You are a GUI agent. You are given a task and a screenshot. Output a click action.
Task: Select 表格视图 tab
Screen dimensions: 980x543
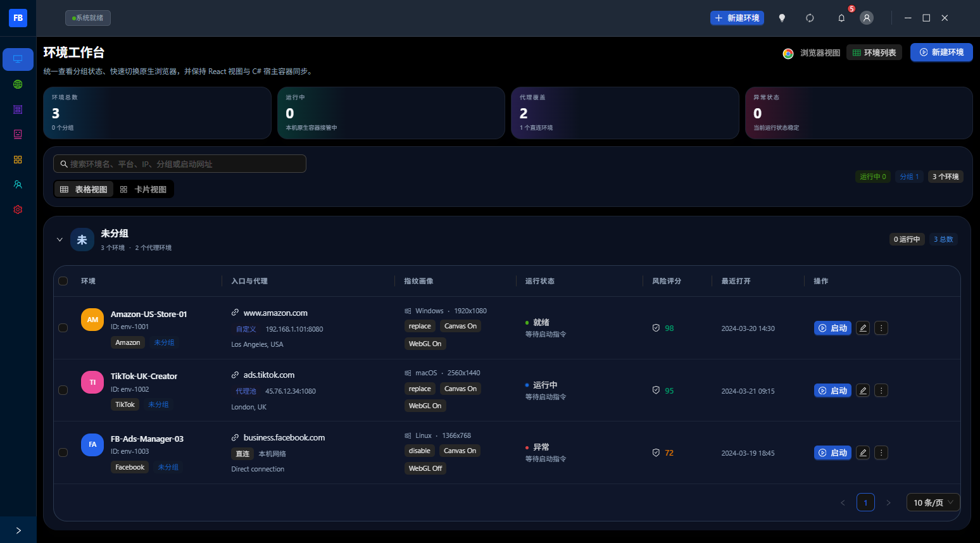pos(84,189)
